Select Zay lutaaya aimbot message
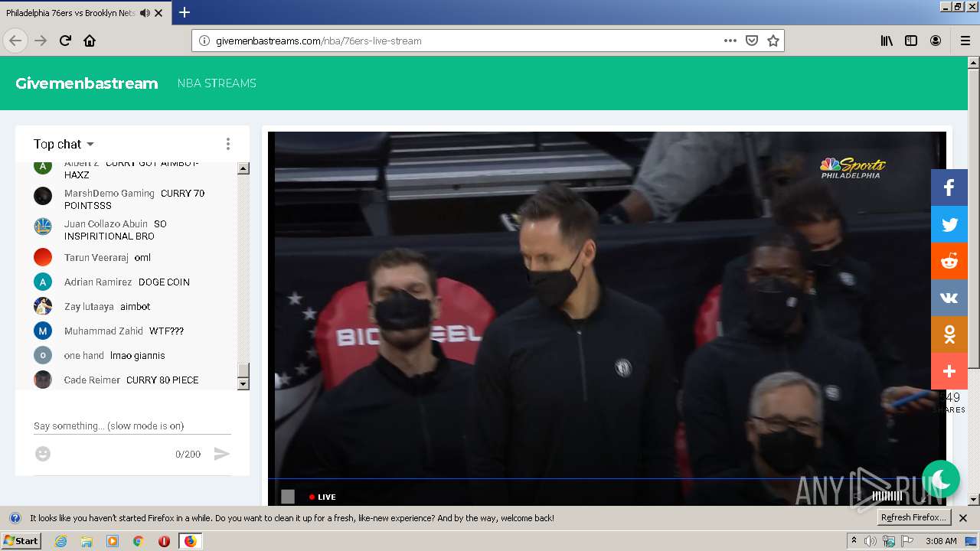 [x=107, y=306]
